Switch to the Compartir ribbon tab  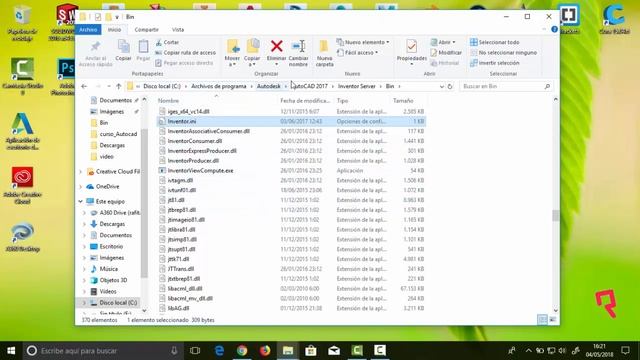147,29
